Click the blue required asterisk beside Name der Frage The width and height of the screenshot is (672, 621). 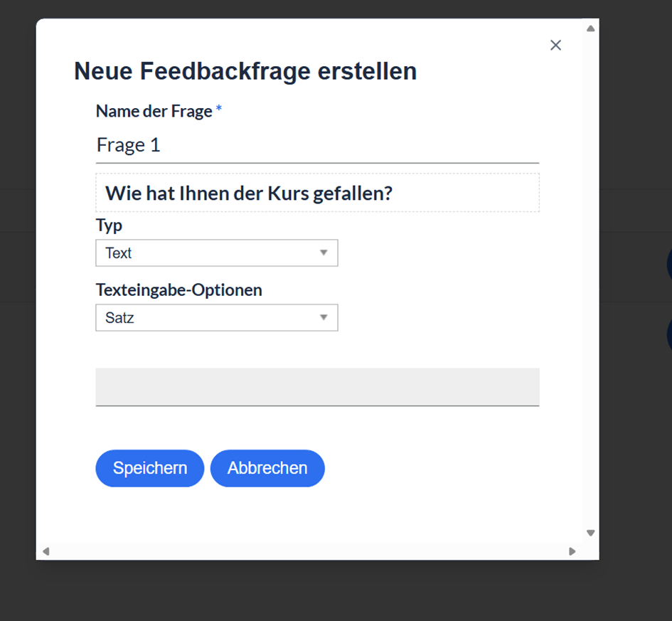[218, 109]
